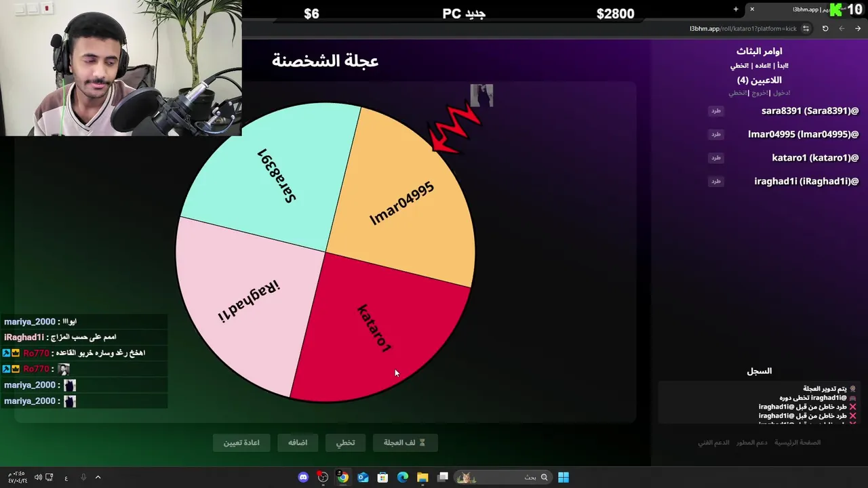Open the Windows Start menu
This screenshot has width=868, height=488.
[x=564, y=477]
